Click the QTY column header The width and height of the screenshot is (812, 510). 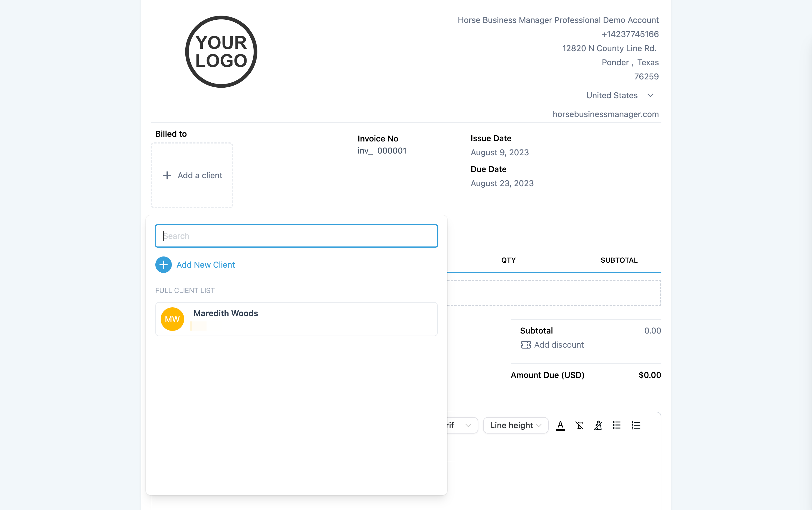point(508,260)
